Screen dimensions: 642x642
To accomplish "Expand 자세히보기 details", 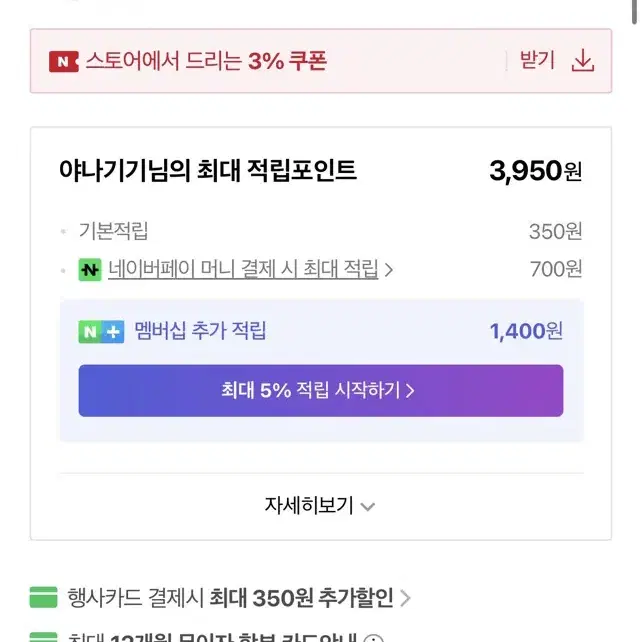I will pyautogui.click(x=321, y=506).
